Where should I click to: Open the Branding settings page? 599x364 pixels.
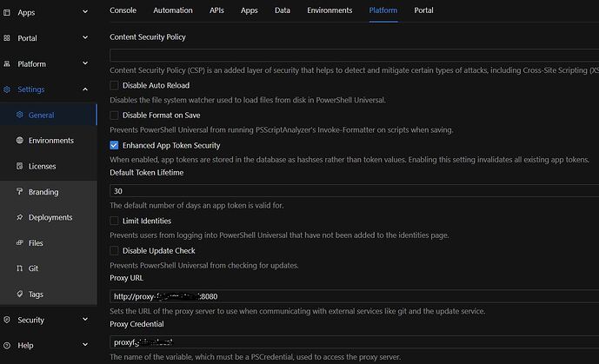[49, 191]
